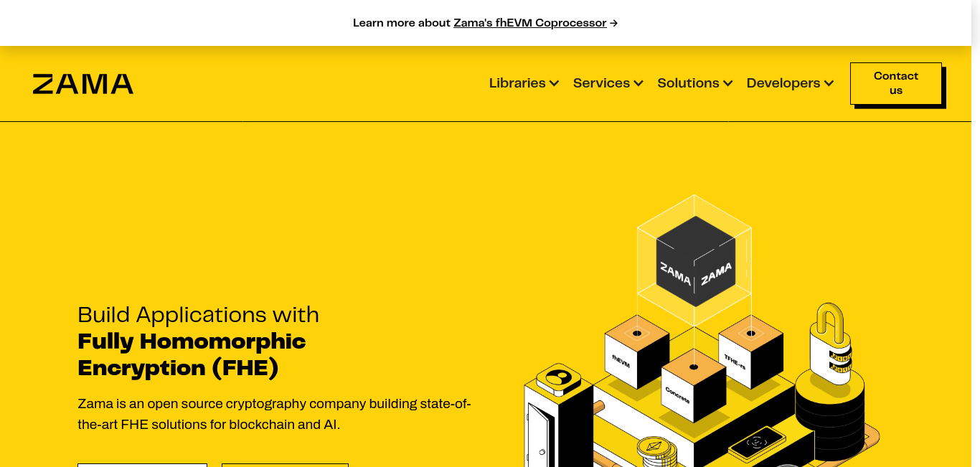Click the ZAMA logo in header
This screenshot has width=980, height=467.
click(x=83, y=84)
